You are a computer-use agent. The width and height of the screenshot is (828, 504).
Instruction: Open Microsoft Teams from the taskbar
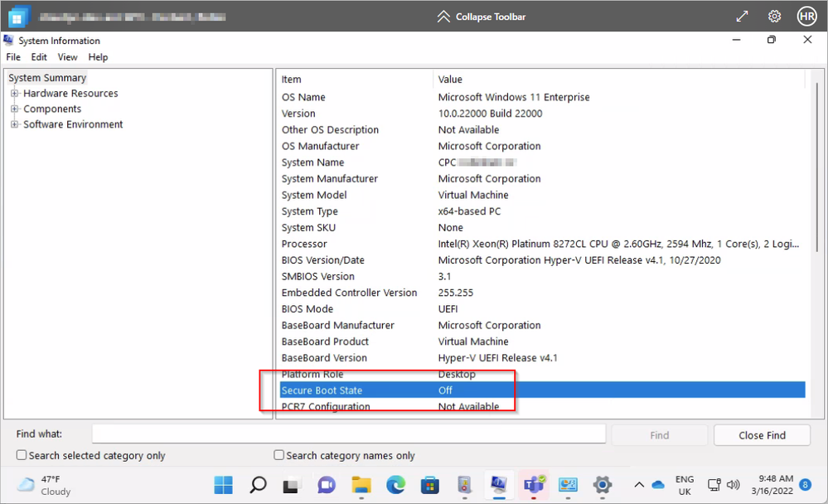point(534,484)
